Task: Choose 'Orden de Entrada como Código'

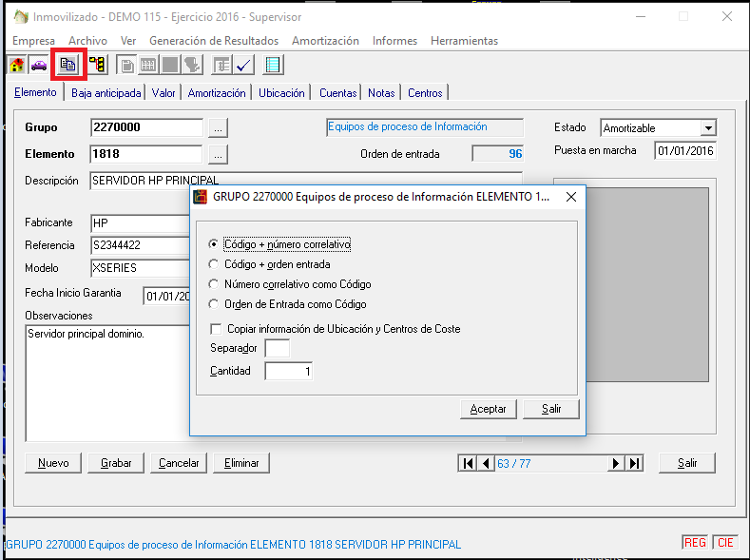Action: point(213,304)
